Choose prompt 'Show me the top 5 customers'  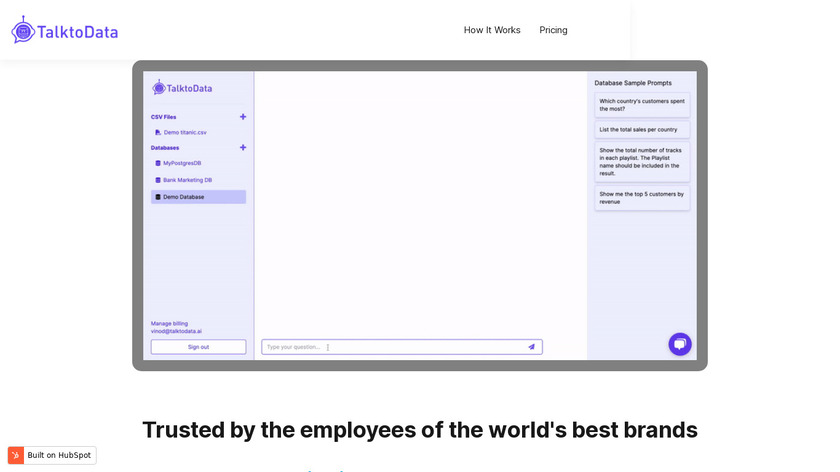pyautogui.click(x=642, y=198)
